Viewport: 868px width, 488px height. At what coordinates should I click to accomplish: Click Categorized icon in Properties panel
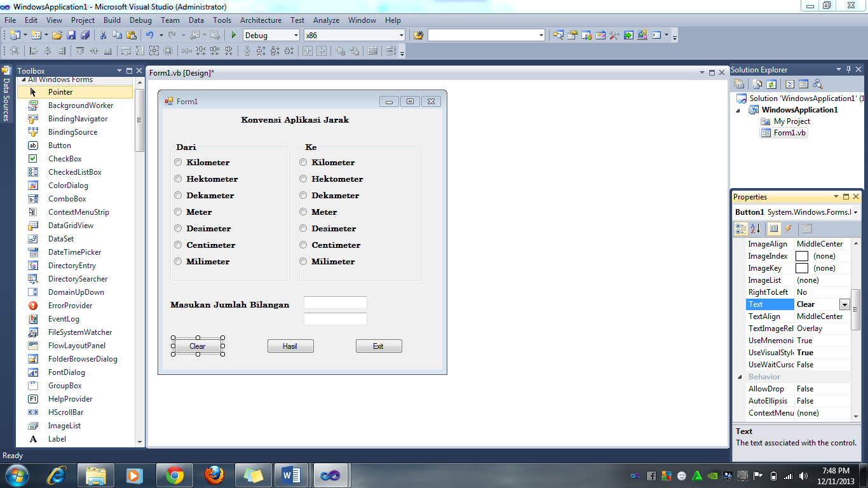click(741, 229)
